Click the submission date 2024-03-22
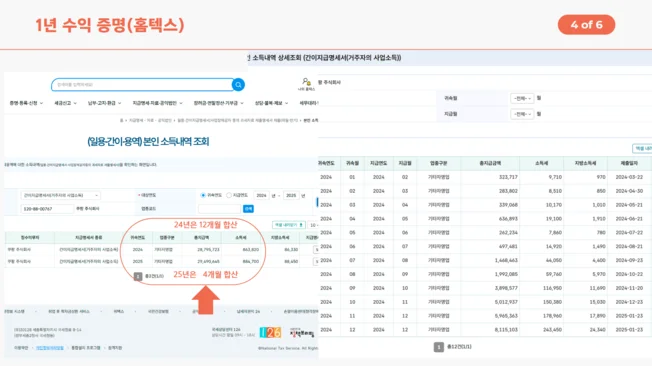Screen dimensions: 652x366 [629, 177]
